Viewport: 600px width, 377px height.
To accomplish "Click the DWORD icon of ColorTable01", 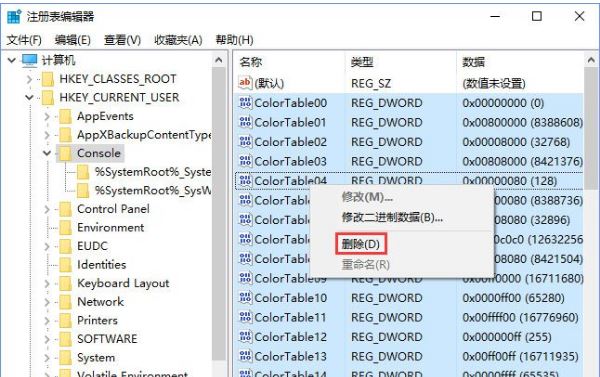I will coord(245,122).
